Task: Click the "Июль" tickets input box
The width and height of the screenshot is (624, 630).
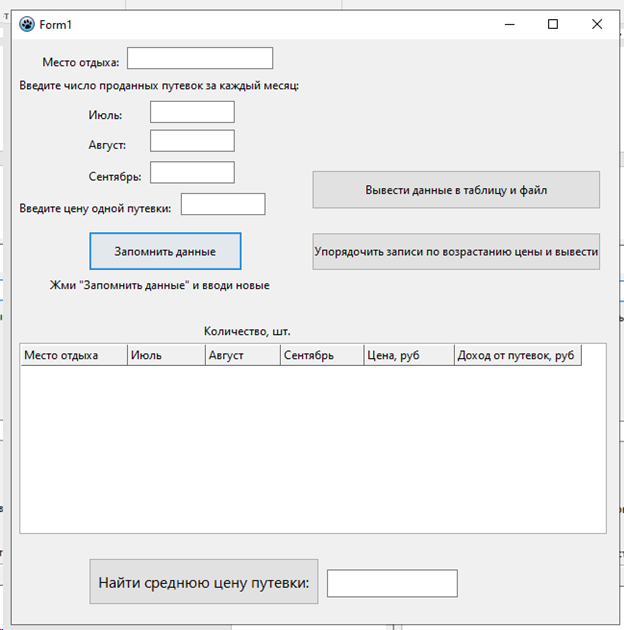Action: (x=192, y=112)
